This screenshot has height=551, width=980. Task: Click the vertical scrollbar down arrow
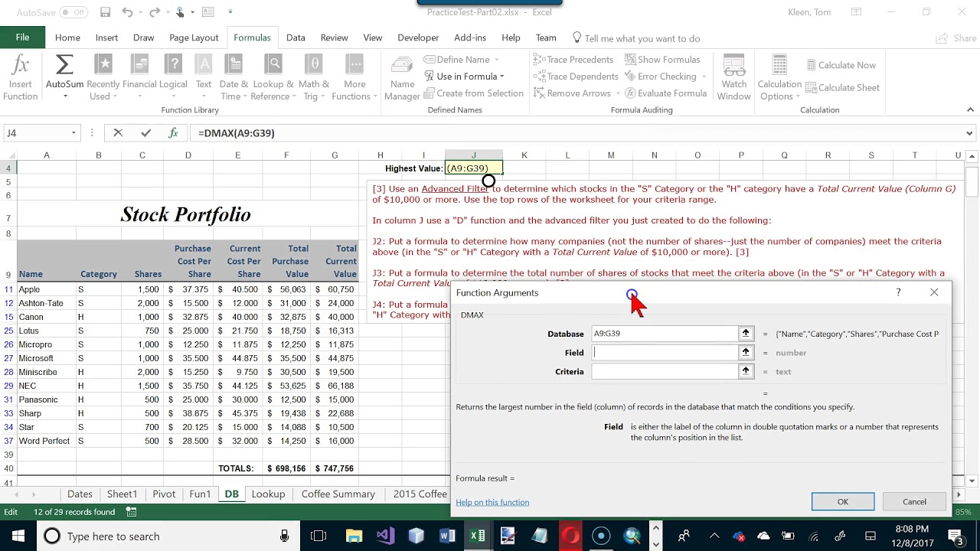point(972,481)
